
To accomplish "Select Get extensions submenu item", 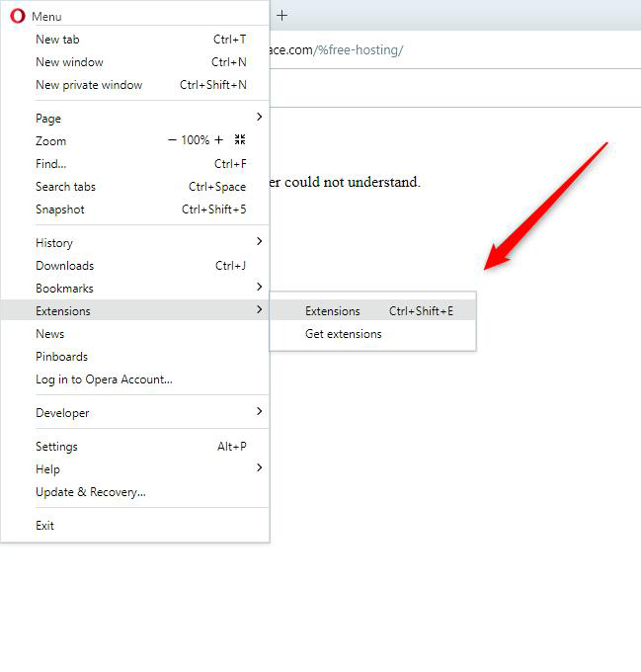I will point(372,334).
